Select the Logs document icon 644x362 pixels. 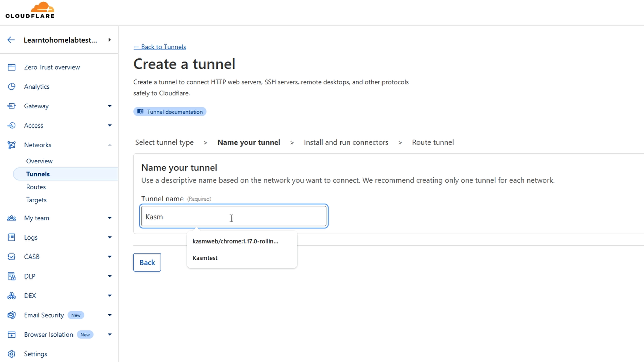coord(12,237)
